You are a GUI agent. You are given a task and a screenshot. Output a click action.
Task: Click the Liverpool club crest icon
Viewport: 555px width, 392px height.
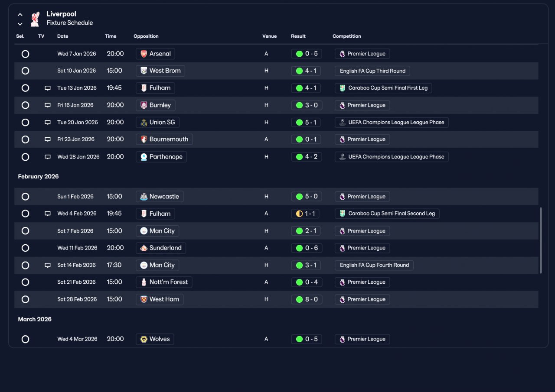[x=35, y=19]
